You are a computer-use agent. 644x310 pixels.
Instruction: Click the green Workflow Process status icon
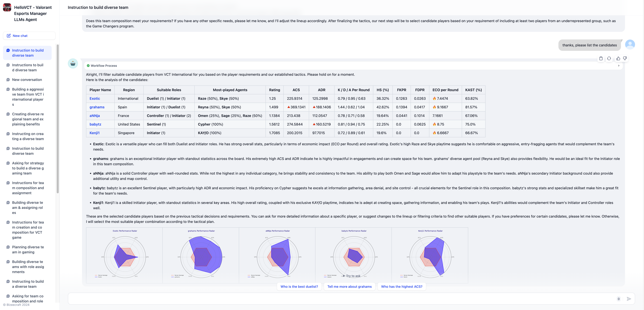[88, 66]
